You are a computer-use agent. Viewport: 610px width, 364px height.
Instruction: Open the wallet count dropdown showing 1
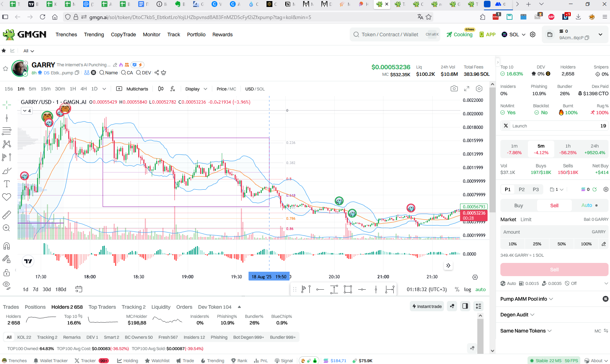pyautogui.click(x=556, y=189)
